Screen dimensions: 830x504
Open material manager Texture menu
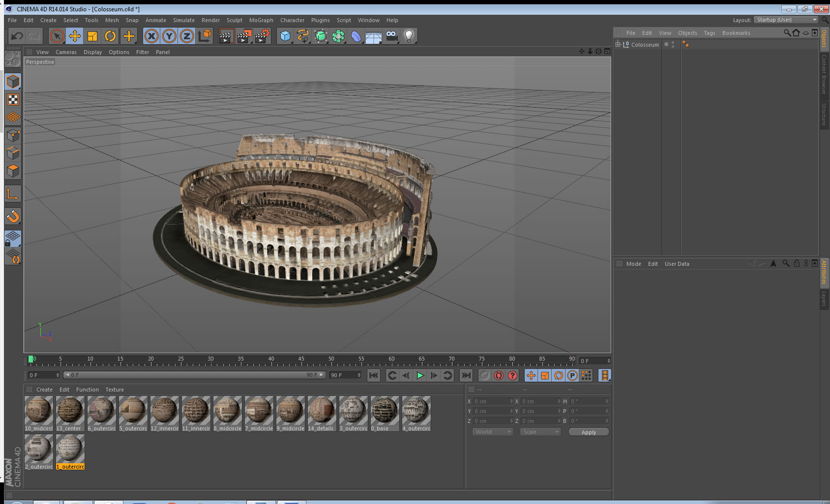pos(115,390)
